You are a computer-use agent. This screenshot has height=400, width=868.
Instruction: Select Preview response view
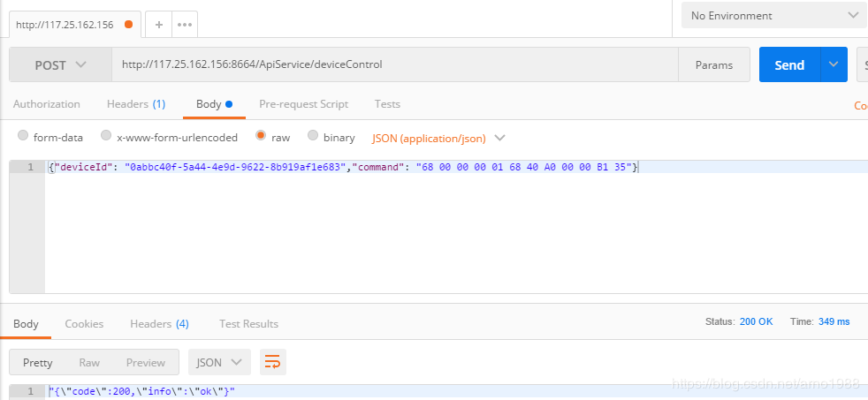point(146,362)
